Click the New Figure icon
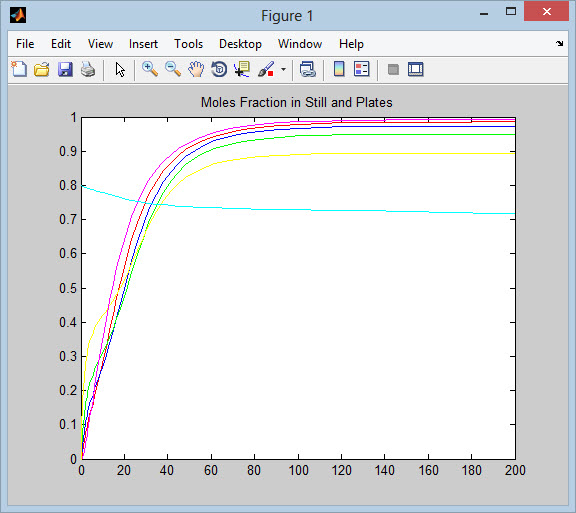This screenshot has height=513, width=576. point(19,69)
